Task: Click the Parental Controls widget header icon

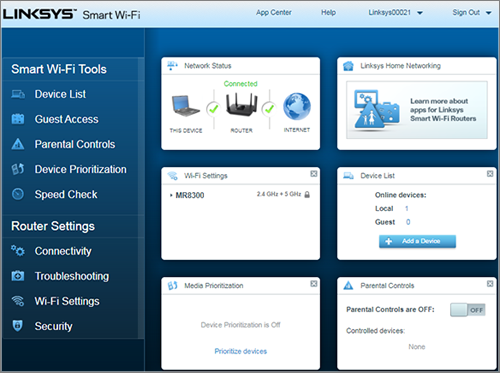Action: coord(348,285)
